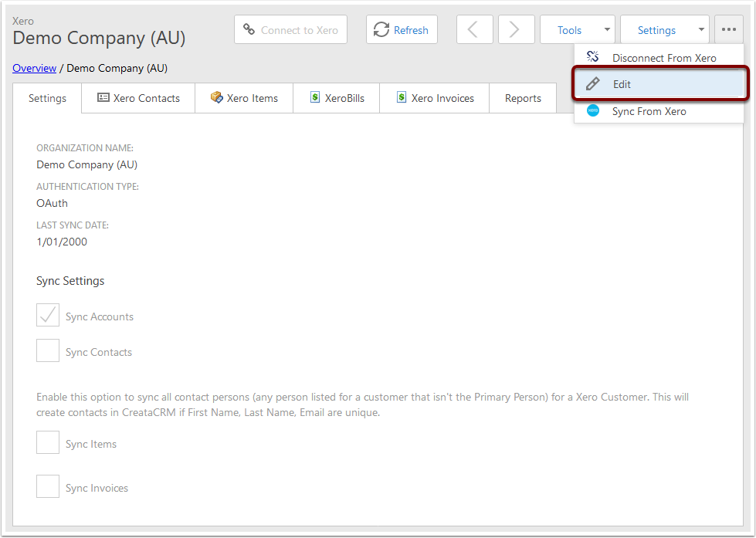Click the OAuth authentication type value
This screenshot has width=756, height=538.
point(52,203)
